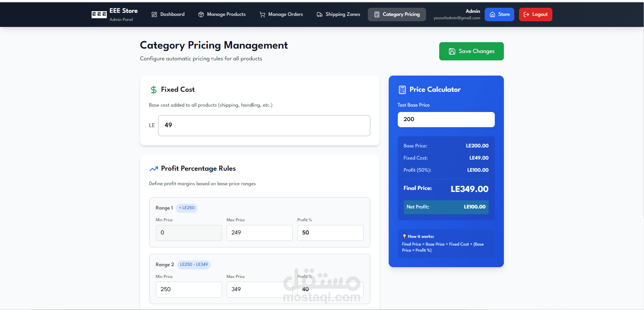Click the 'Category Pricing Management' heading
644x310 pixels.
coord(214,45)
